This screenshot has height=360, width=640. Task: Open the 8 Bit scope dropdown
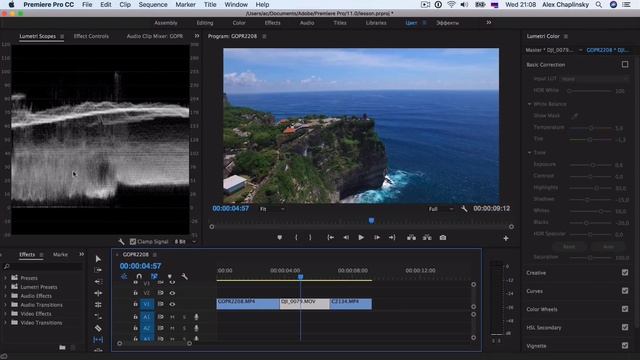click(x=185, y=242)
